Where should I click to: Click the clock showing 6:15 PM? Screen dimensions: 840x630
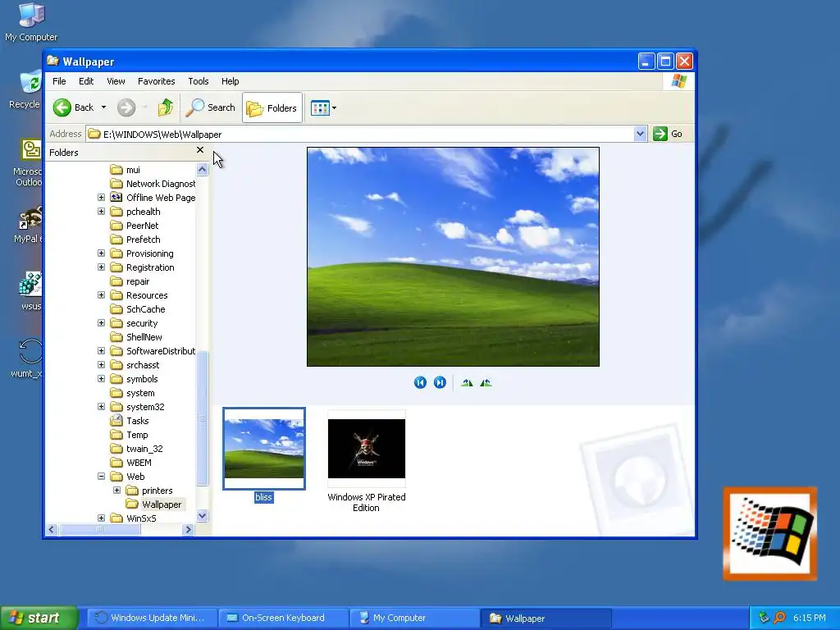[x=810, y=618]
